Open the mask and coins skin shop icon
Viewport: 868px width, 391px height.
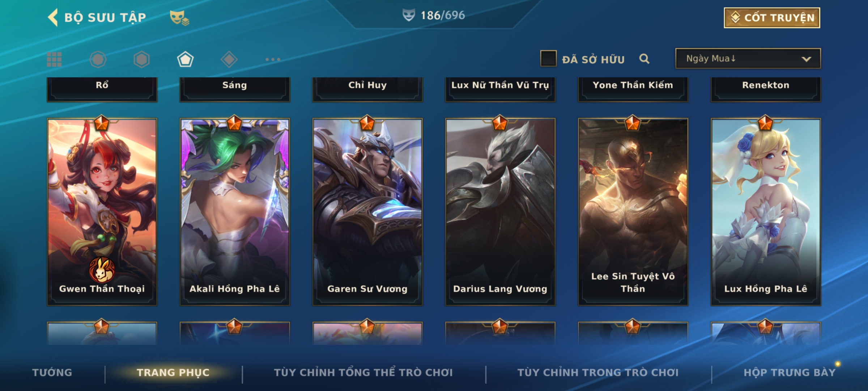179,18
